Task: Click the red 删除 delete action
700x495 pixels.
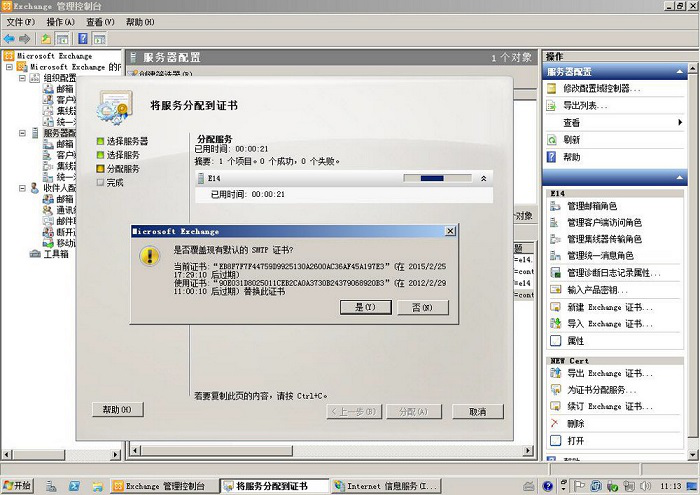Action: click(x=575, y=423)
